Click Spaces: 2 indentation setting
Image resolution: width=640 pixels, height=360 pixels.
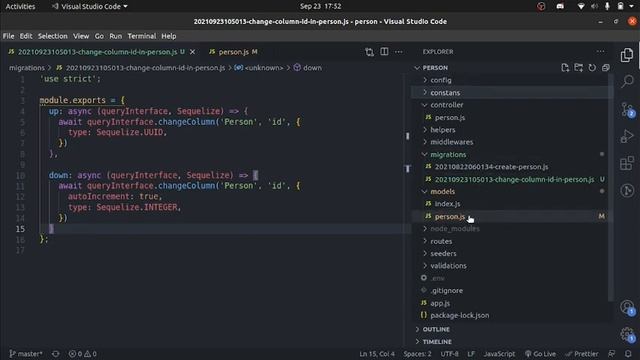click(x=418, y=354)
